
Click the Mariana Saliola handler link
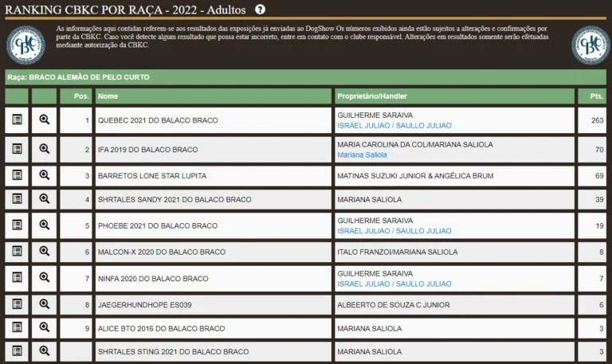pos(363,155)
